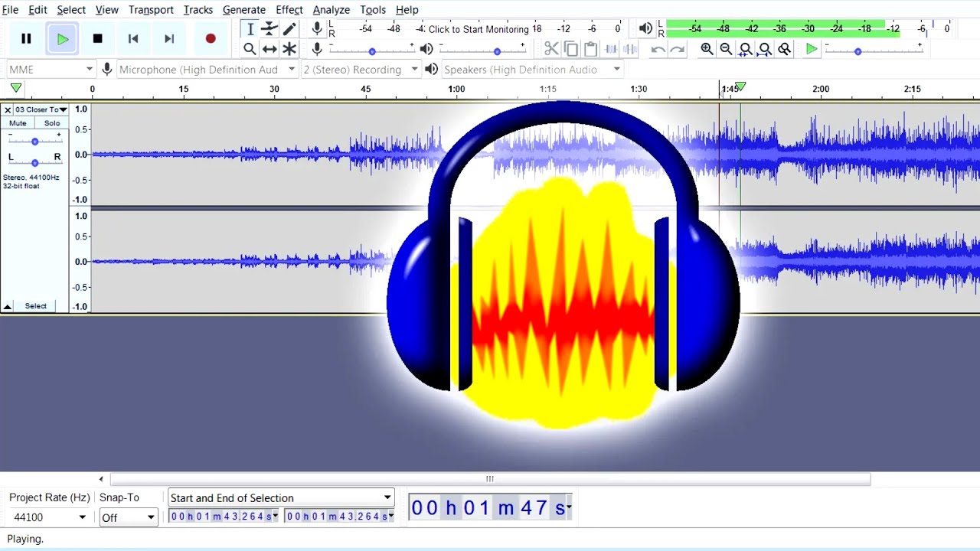Mute the 03 Closer To track
The image size is (980, 551).
pos(18,123)
